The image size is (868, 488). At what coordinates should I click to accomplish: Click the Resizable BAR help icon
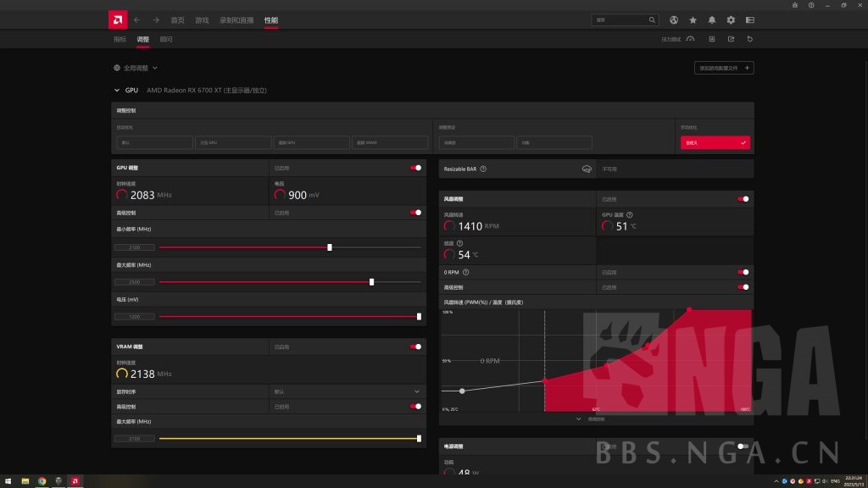pos(483,169)
